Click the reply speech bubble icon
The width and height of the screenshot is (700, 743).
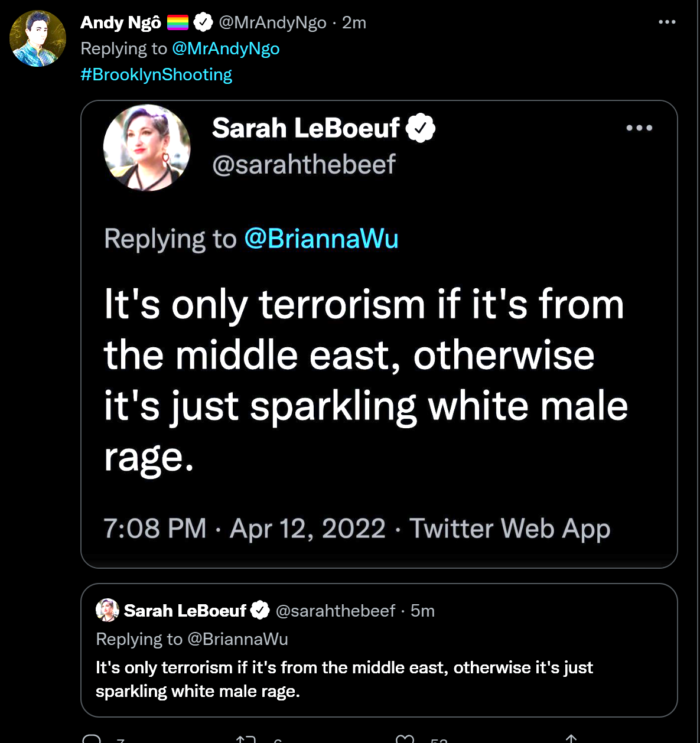pos(92,739)
